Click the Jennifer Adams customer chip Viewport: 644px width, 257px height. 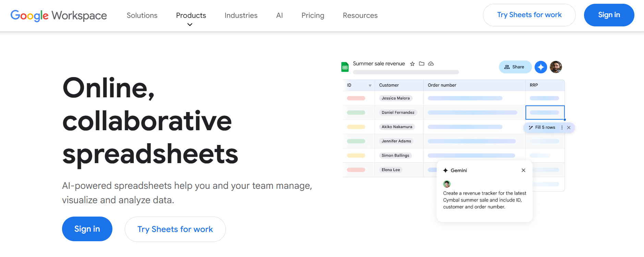(396, 141)
